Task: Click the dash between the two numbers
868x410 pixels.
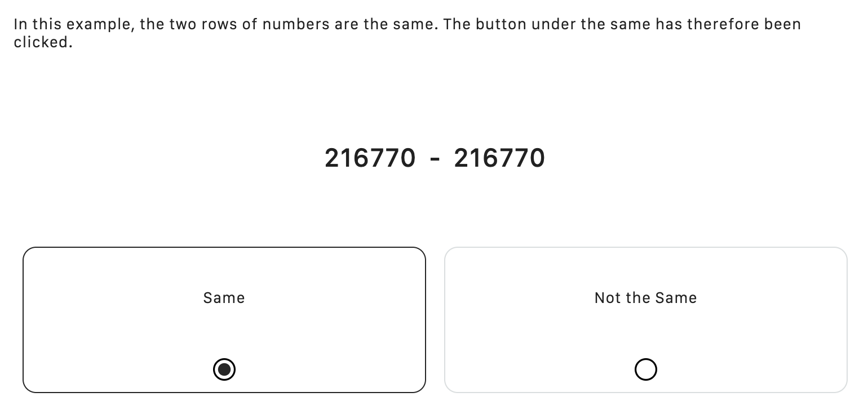Action: [435, 159]
